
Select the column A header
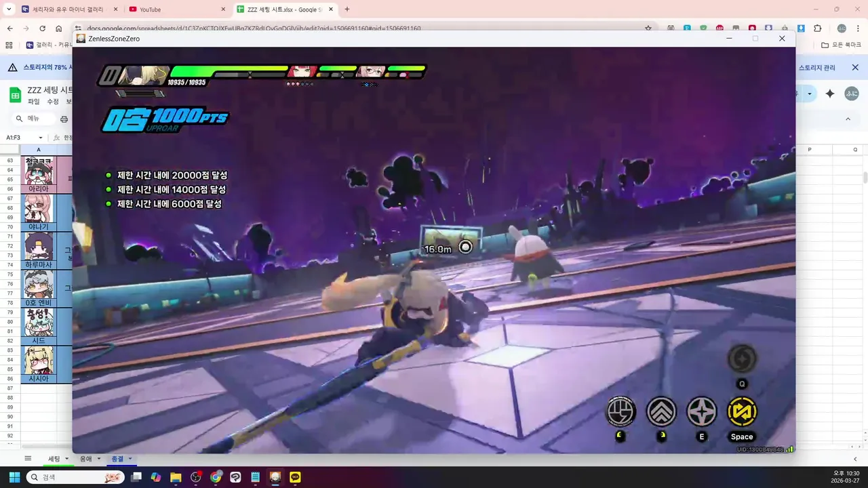38,150
